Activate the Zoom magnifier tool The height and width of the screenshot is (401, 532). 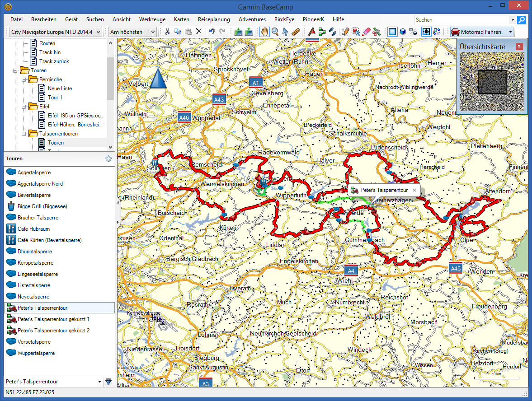(x=275, y=32)
